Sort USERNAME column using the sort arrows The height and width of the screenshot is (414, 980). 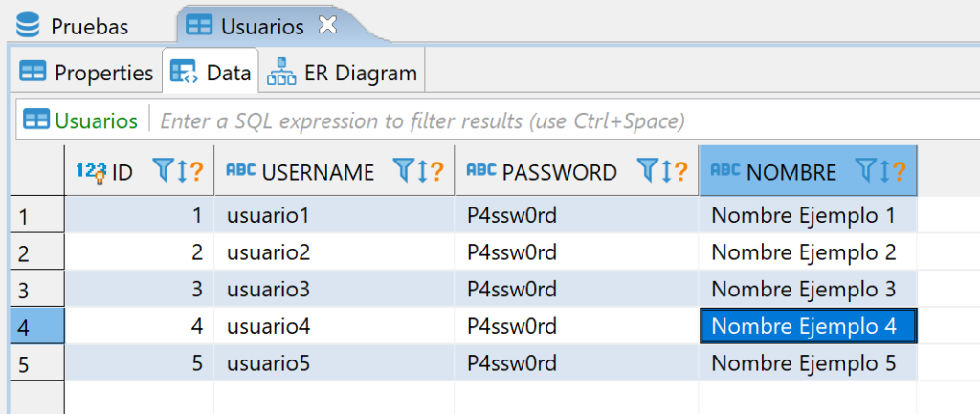421,172
